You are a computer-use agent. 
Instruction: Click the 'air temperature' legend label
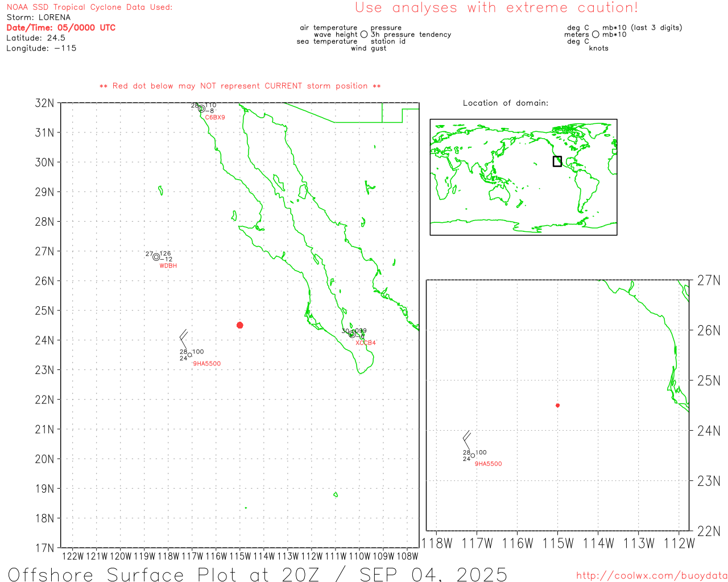pyautogui.click(x=329, y=28)
